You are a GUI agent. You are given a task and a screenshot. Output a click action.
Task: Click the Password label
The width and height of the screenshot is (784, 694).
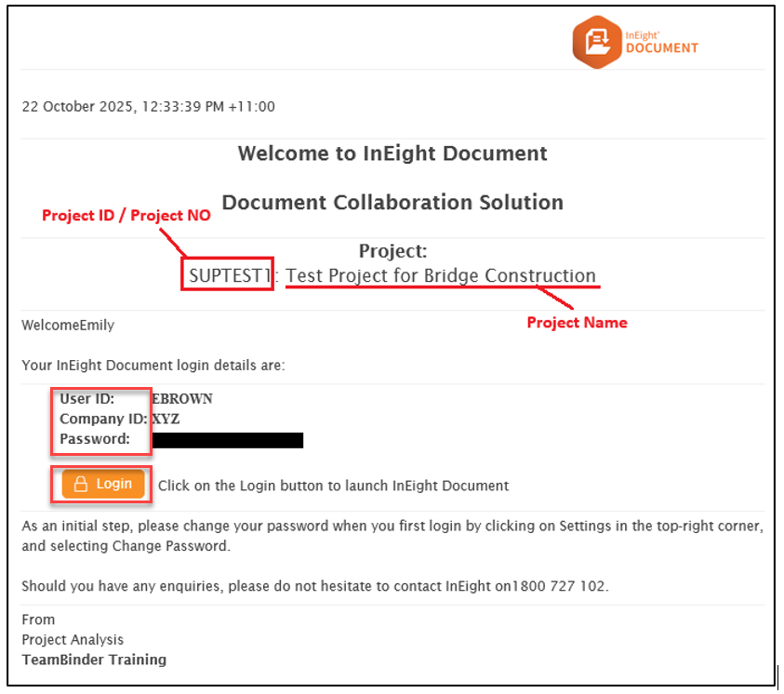[95, 439]
